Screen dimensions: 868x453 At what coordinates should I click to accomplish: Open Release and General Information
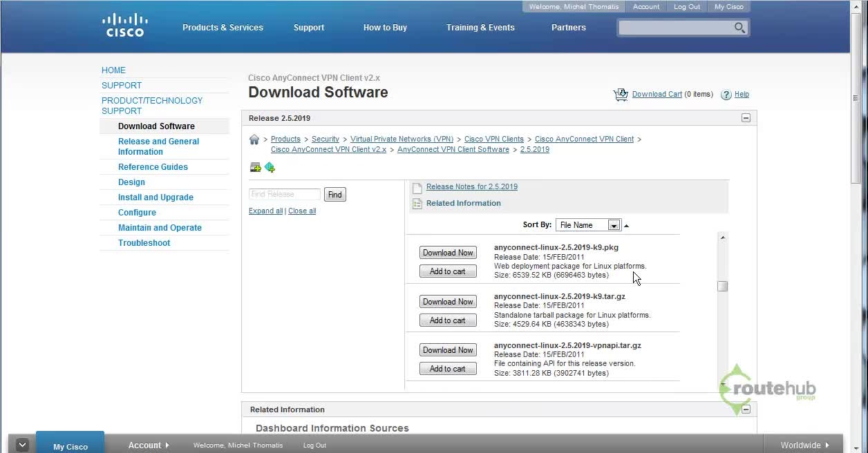coord(158,146)
